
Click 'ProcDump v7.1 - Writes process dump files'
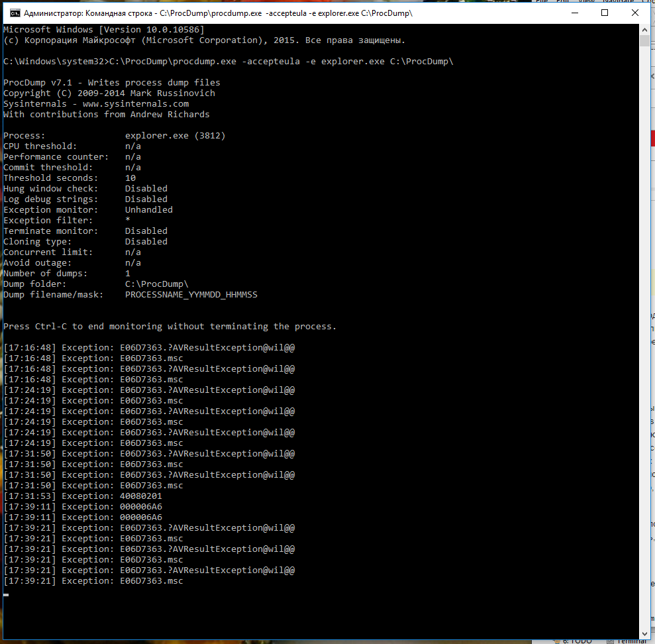(x=111, y=83)
